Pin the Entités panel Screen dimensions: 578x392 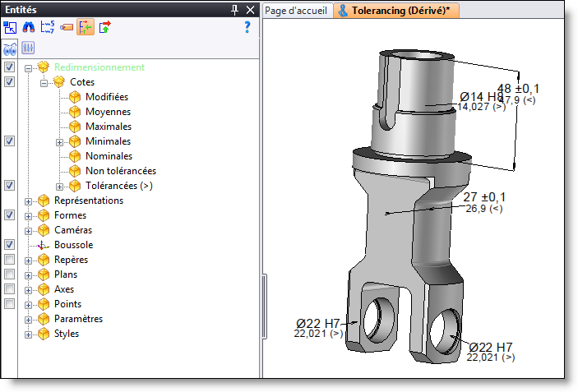coord(234,9)
